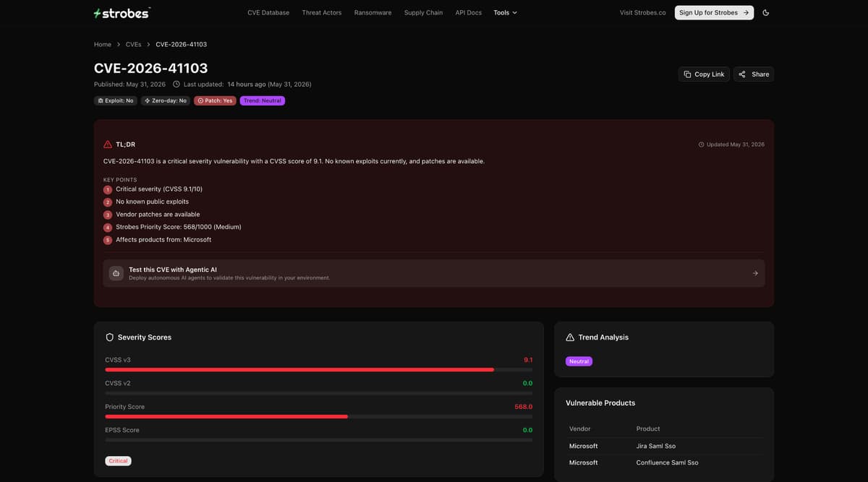Click the arrow in Sign Up button
The width and height of the screenshot is (868, 482).
tap(746, 13)
